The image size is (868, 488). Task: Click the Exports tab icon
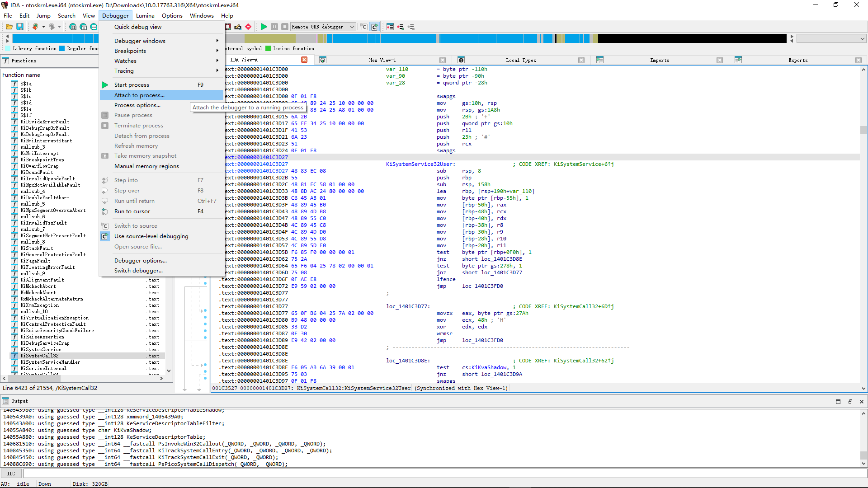click(x=738, y=60)
